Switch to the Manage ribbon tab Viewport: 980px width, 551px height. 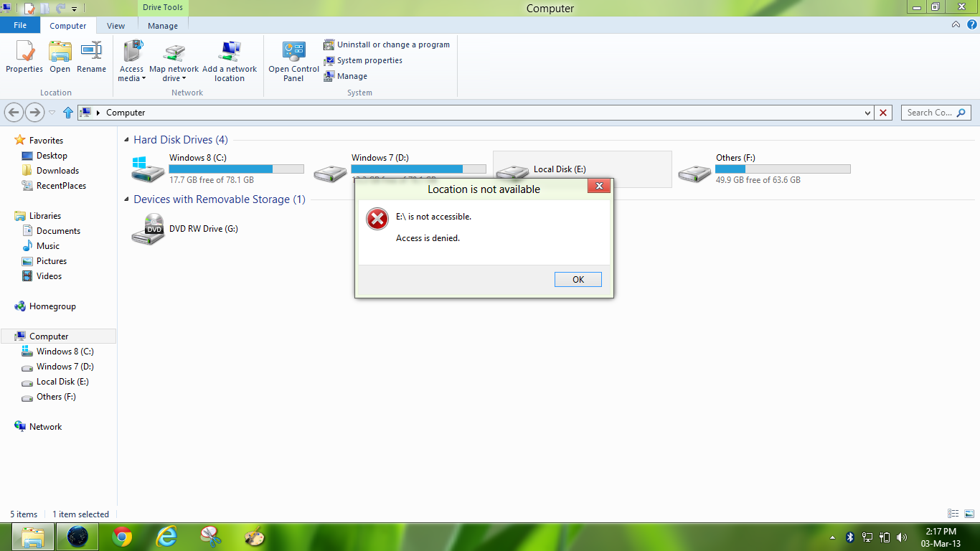[163, 26]
